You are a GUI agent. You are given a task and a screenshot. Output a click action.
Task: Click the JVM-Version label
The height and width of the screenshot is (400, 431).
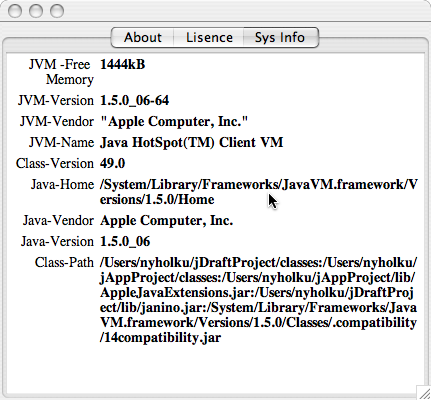click(x=56, y=100)
